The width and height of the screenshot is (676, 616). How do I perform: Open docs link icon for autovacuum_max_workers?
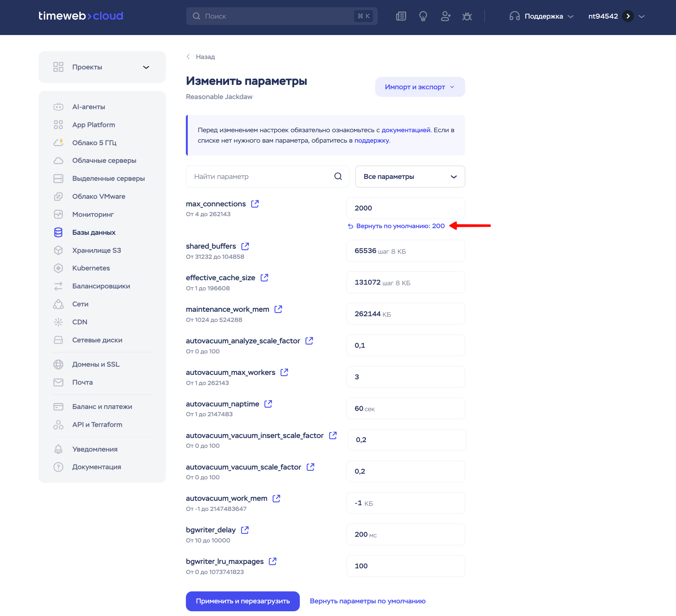click(x=284, y=372)
